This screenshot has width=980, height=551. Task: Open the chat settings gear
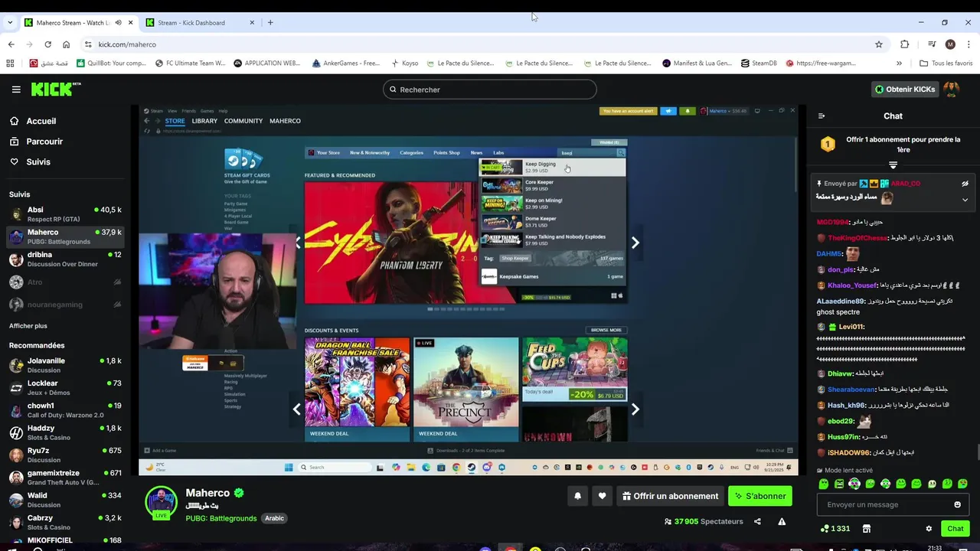(929, 529)
